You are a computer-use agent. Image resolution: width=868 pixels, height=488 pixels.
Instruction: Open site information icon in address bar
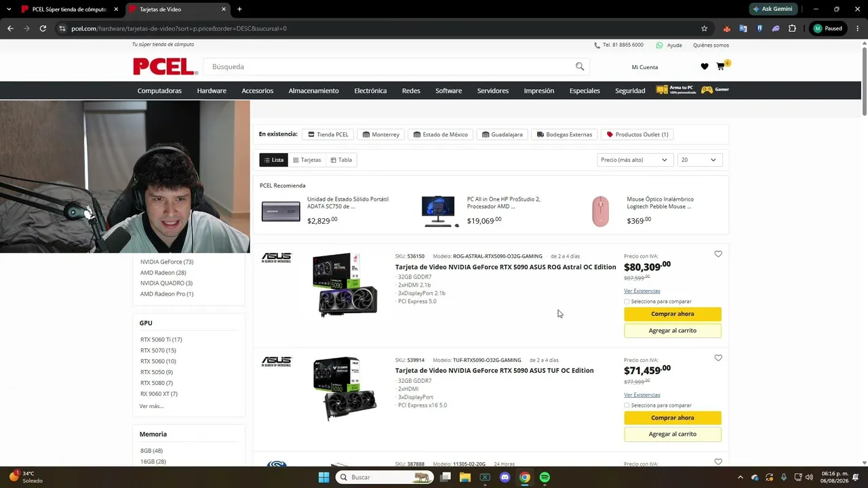[x=62, y=28]
